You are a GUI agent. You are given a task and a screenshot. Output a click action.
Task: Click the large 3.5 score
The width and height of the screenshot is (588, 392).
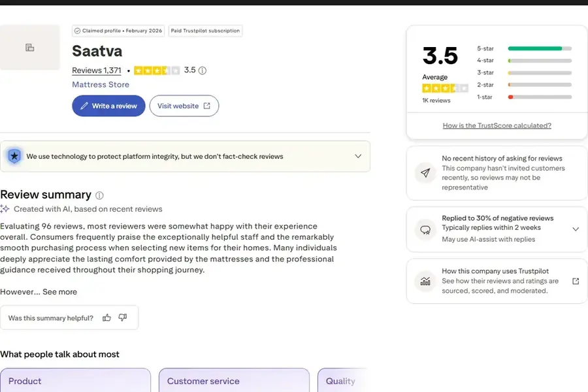(x=440, y=56)
